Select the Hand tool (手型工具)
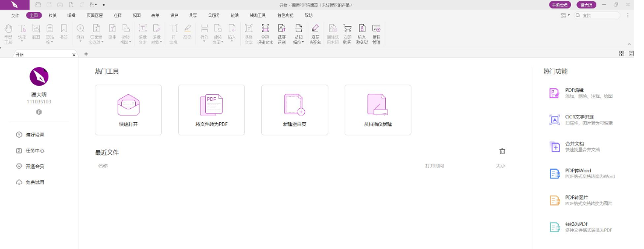 coord(8,34)
